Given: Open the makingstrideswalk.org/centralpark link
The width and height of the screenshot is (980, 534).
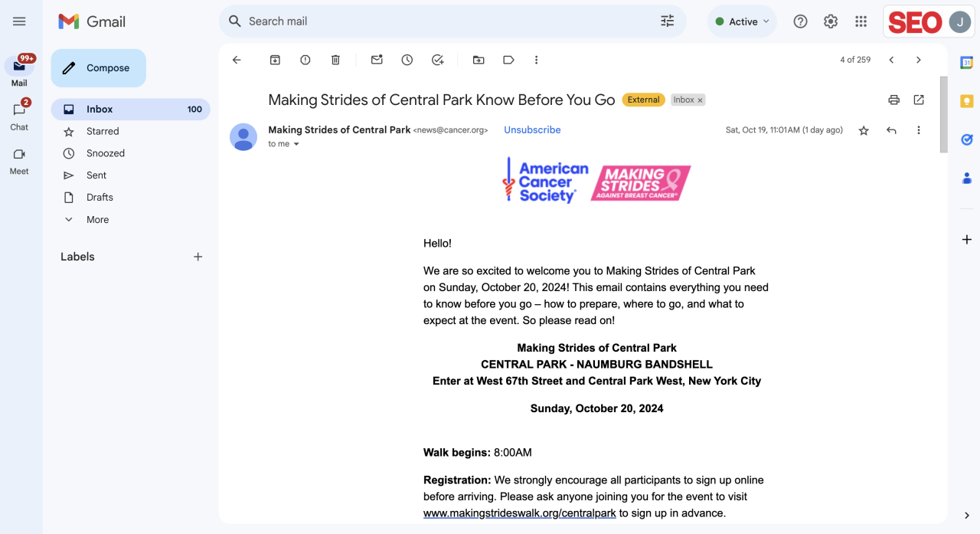Looking at the screenshot, I should 520,513.
